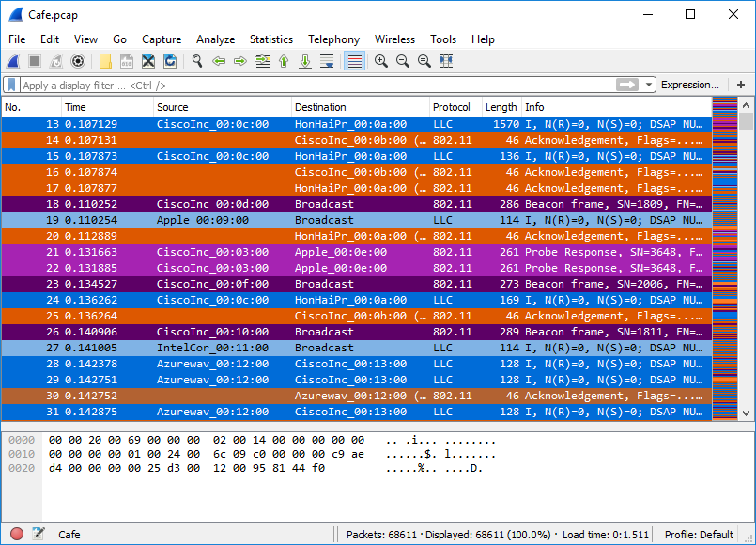Go back in packet history arrow
Screen dimensions: 756x545
(x=219, y=61)
